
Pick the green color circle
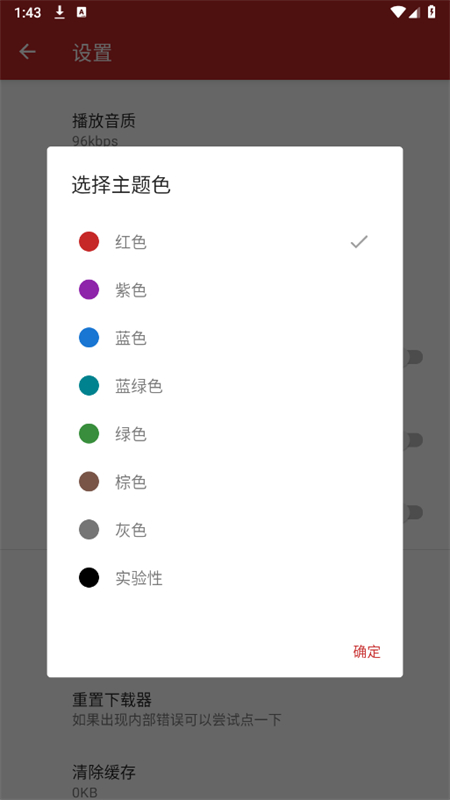(x=89, y=434)
